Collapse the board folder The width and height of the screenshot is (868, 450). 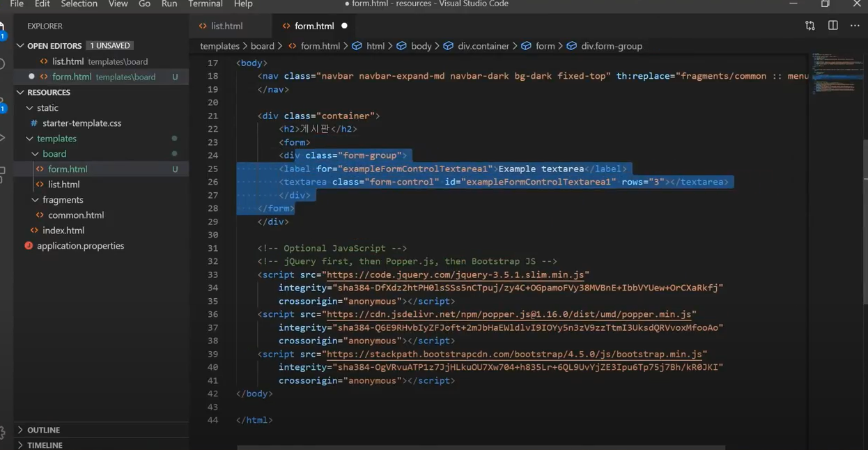point(36,154)
